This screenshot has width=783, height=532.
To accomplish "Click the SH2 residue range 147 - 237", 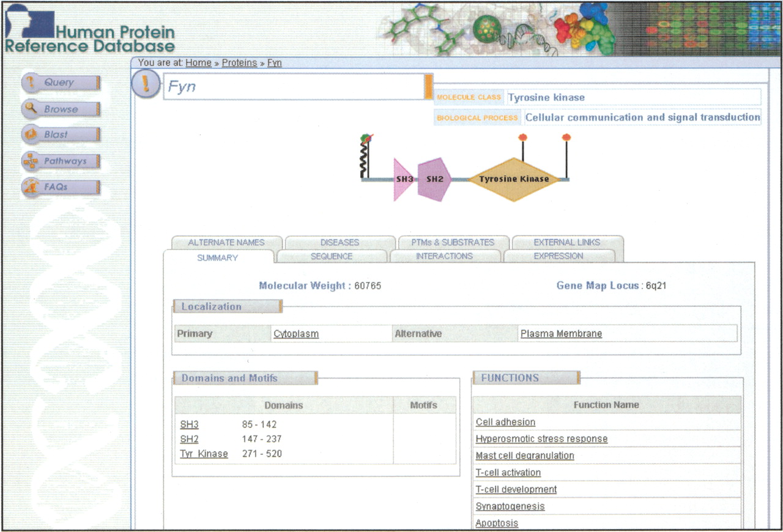I will click(x=262, y=439).
